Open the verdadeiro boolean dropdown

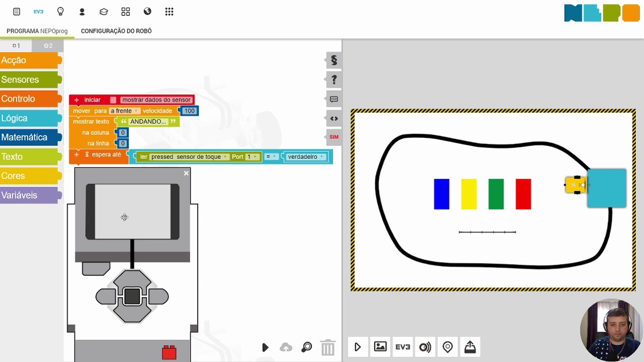tap(305, 157)
